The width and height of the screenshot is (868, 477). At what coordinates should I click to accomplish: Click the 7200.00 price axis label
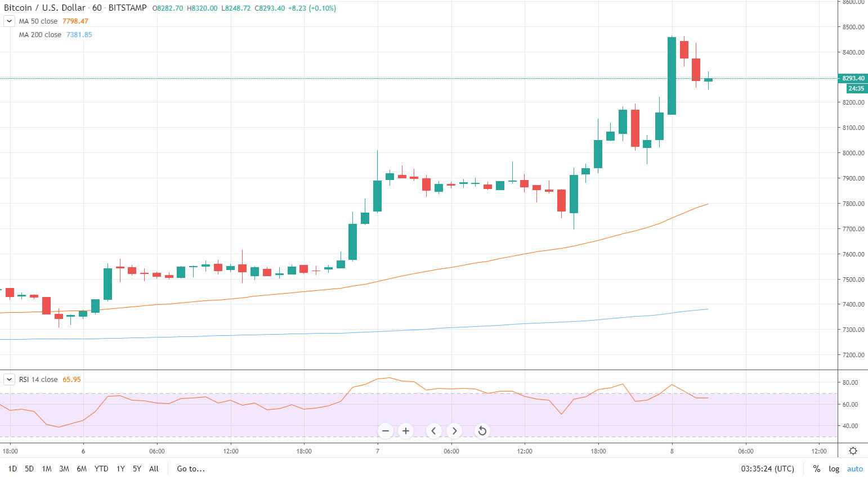pos(853,355)
